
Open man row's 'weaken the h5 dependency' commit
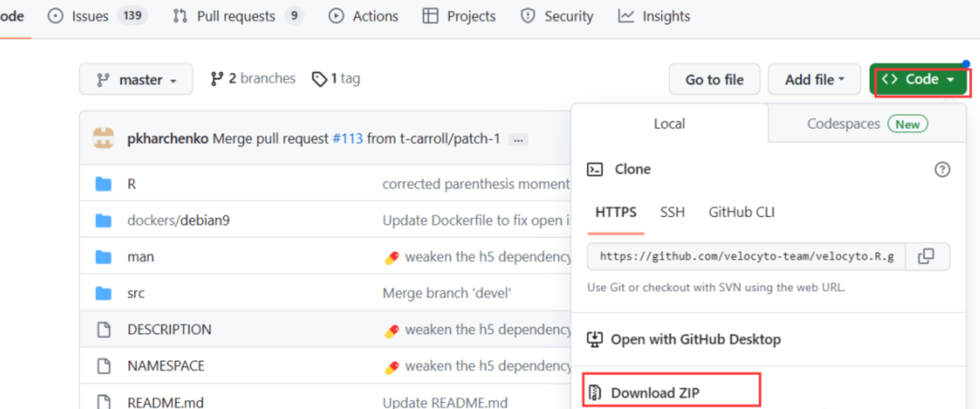point(488,257)
